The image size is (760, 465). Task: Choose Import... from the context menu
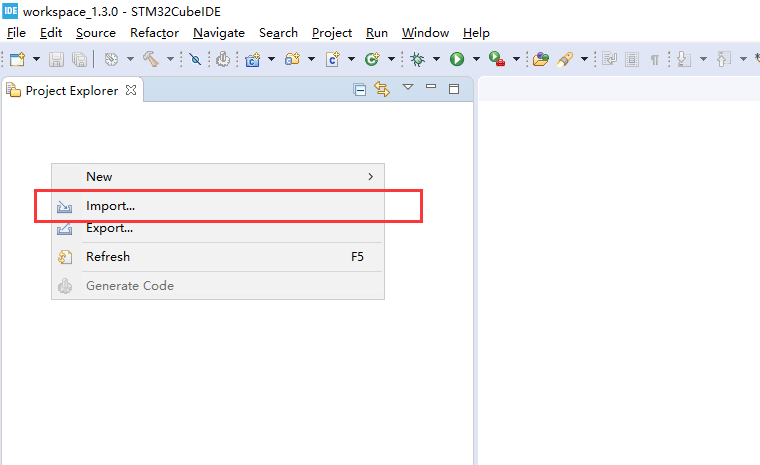[x=218, y=206]
